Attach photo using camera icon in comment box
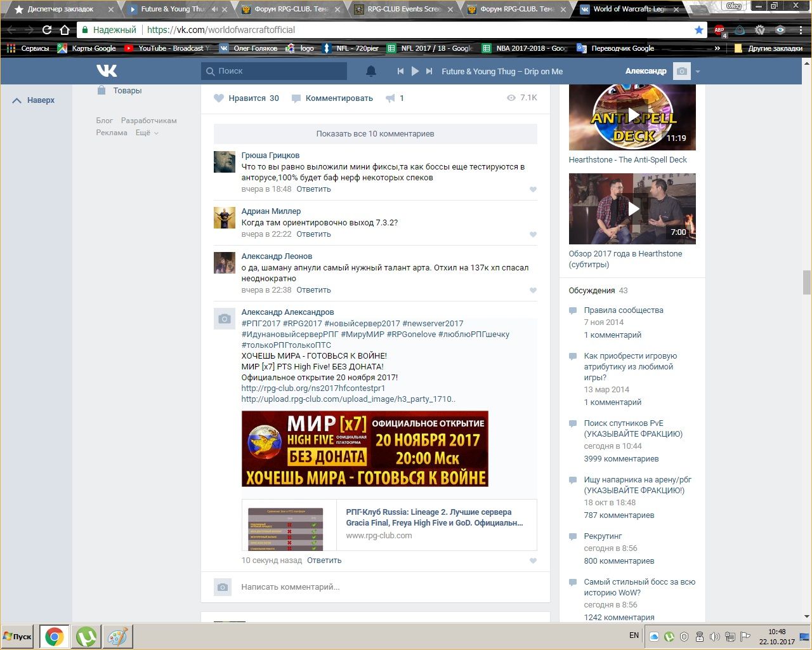812x650 pixels. click(222, 587)
